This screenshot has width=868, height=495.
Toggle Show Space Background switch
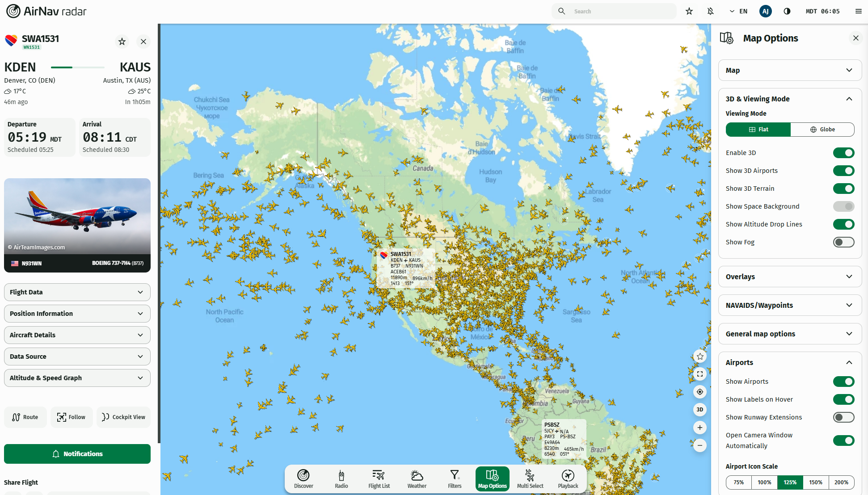843,206
